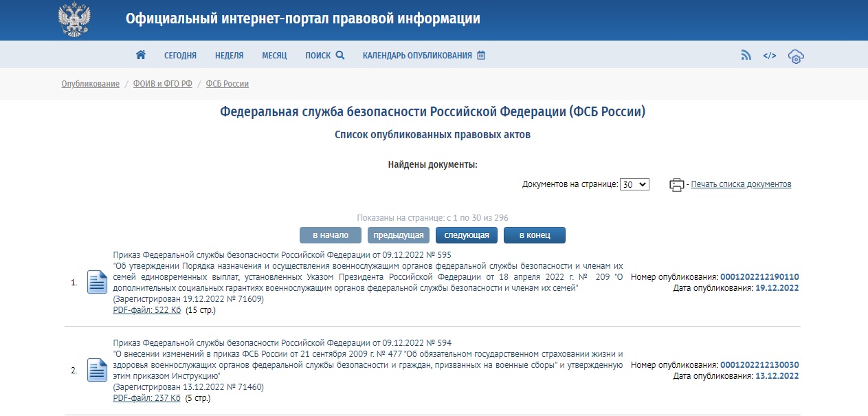Open publication number 0001202212190110
Image resolution: width=868 pixels, height=416 pixels.
[759, 277]
